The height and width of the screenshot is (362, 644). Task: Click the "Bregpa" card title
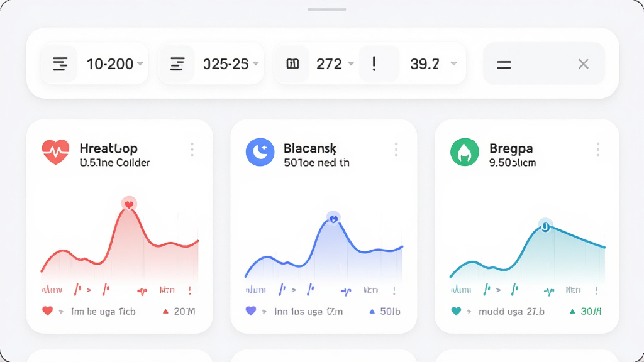pos(511,148)
